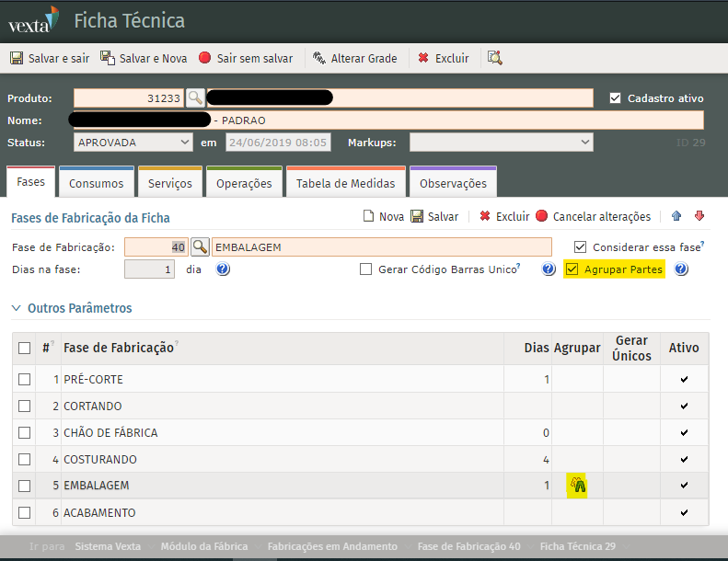The image size is (728, 561).
Task: Click Salvar e sair button
Action: point(50,58)
